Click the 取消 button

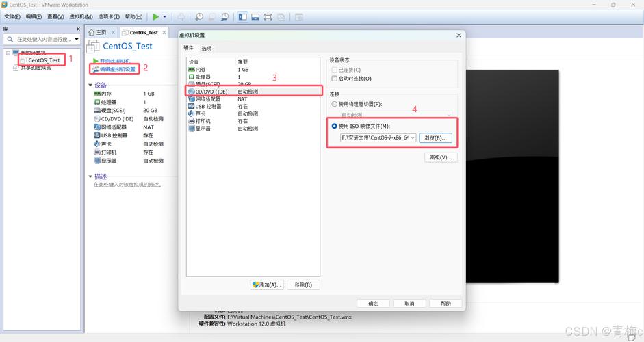pos(409,304)
